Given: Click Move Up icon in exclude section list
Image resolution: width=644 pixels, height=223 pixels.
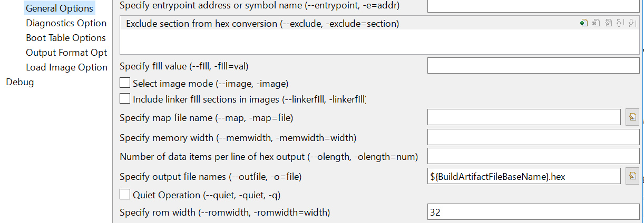Looking at the screenshot, I should (620, 23).
